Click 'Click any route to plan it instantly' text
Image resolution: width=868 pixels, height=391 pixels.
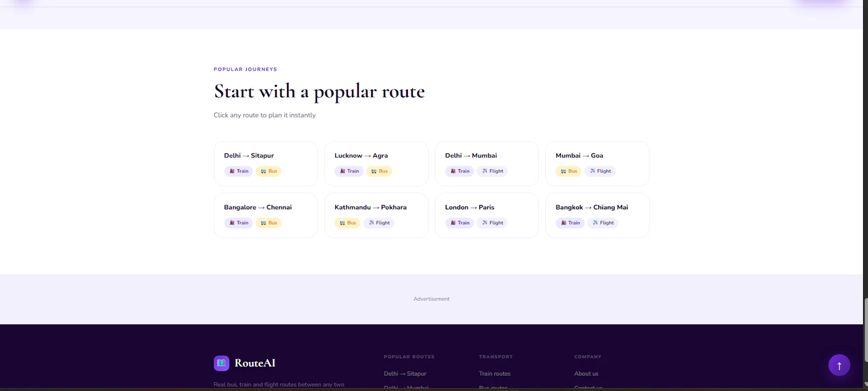pyautogui.click(x=265, y=115)
